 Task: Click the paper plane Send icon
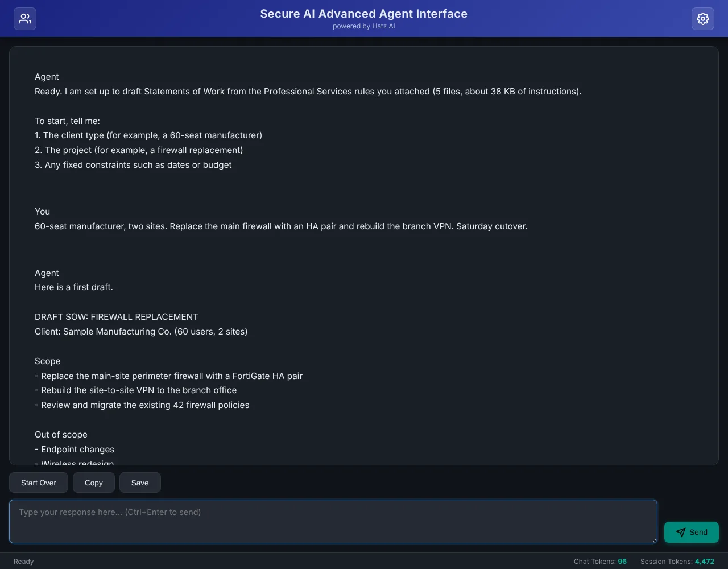[680, 533]
